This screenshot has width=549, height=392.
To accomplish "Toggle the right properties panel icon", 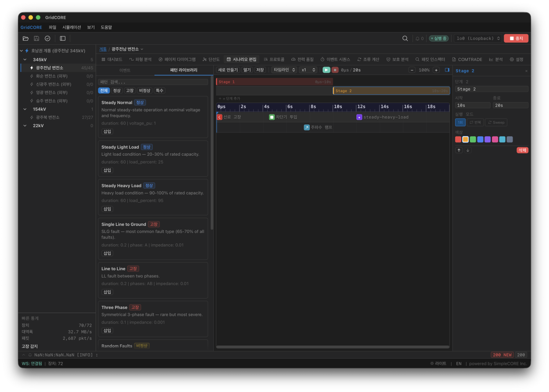I will pos(447,70).
